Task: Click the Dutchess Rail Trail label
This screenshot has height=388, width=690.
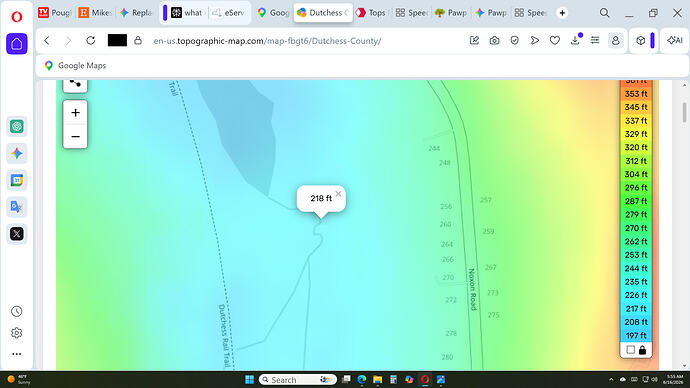Action: coord(224,336)
